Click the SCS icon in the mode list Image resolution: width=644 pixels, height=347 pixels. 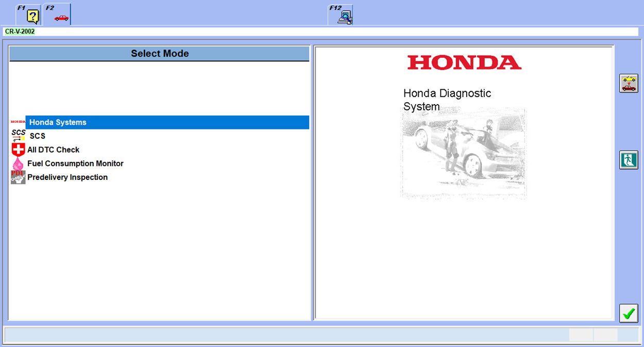[18, 136]
